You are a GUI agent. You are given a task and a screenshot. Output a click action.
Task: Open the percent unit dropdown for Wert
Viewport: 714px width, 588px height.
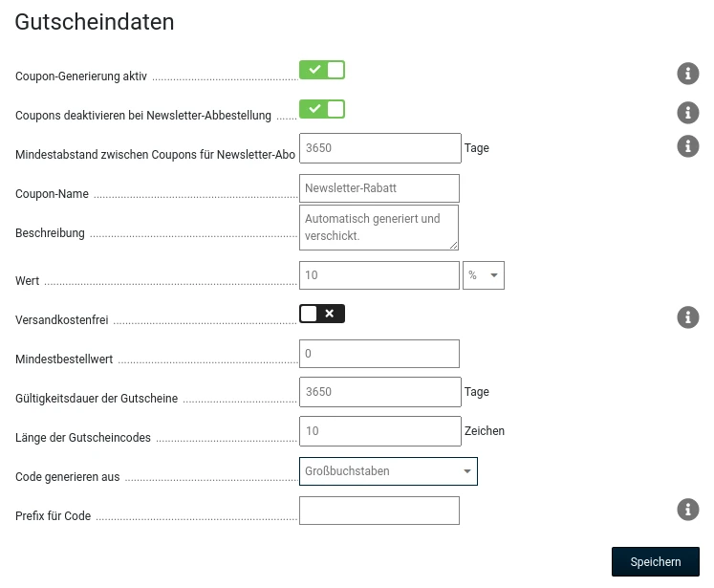point(483,275)
